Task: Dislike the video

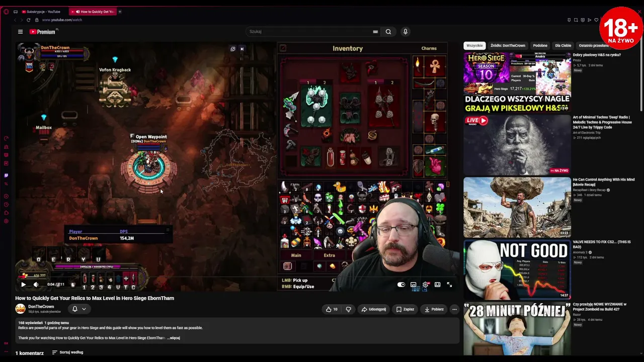Action: (x=348, y=309)
